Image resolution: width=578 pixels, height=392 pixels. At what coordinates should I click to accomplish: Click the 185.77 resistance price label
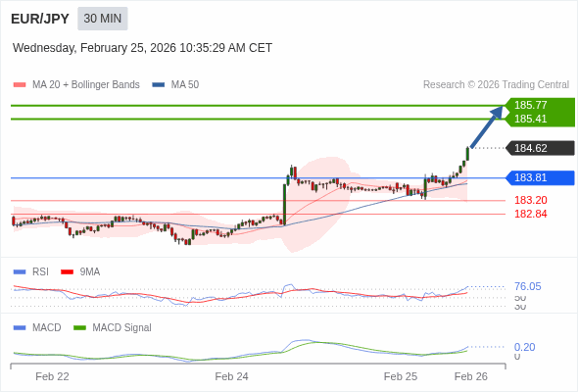tap(530, 105)
